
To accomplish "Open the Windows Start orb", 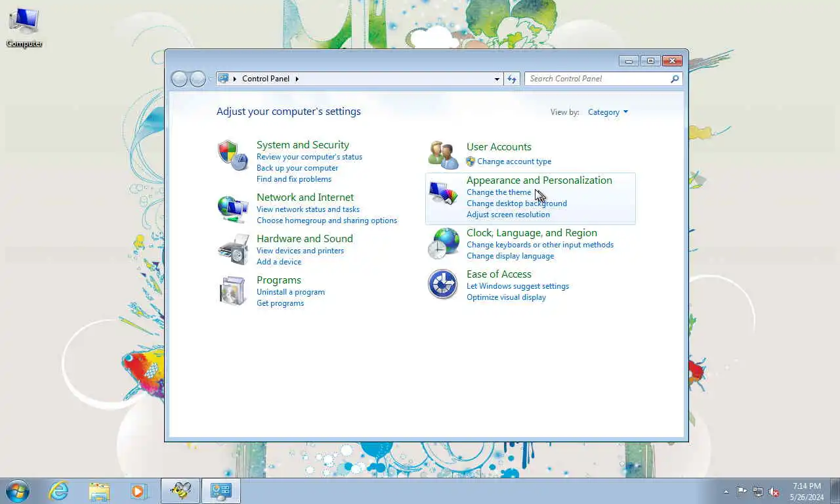I will [17, 491].
